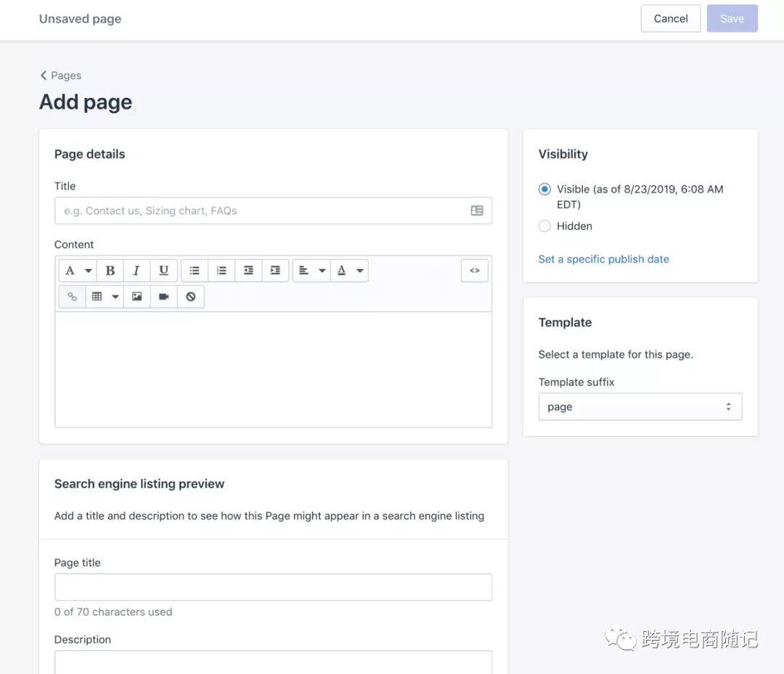Toggle bold formatting in content editor
The image size is (784, 674).
pos(110,271)
